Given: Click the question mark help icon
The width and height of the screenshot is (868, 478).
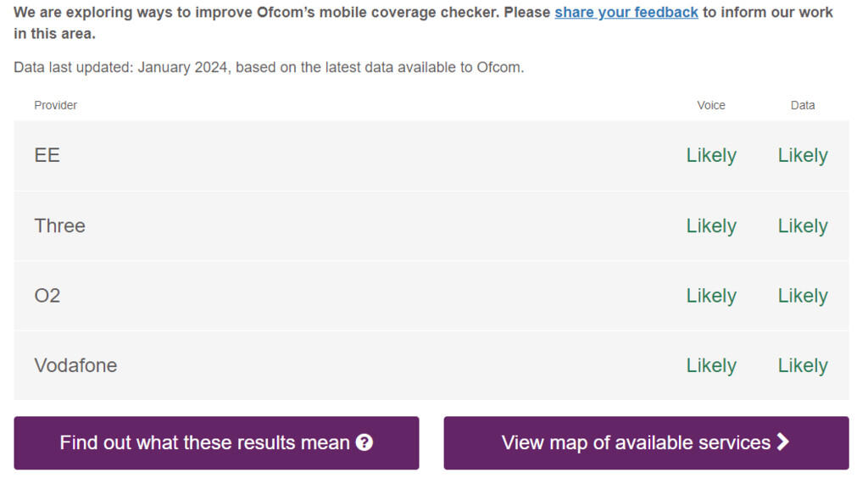Looking at the screenshot, I should (364, 442).
